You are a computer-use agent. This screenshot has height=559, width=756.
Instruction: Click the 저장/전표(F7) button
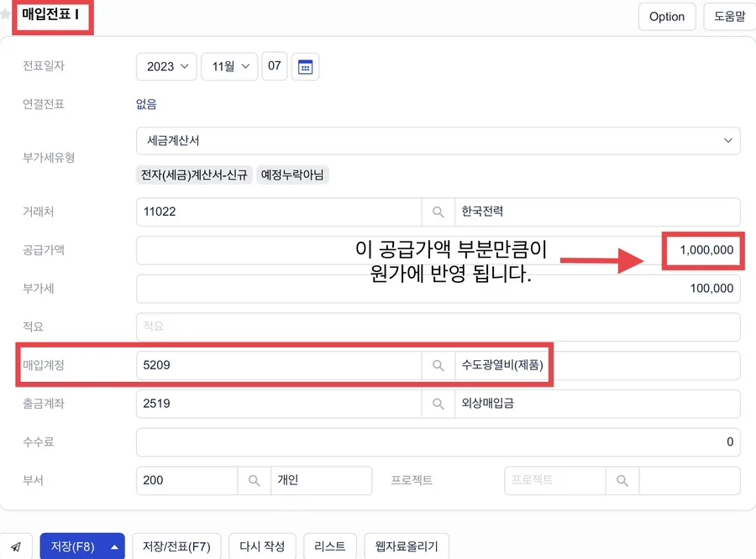point(176,546)
